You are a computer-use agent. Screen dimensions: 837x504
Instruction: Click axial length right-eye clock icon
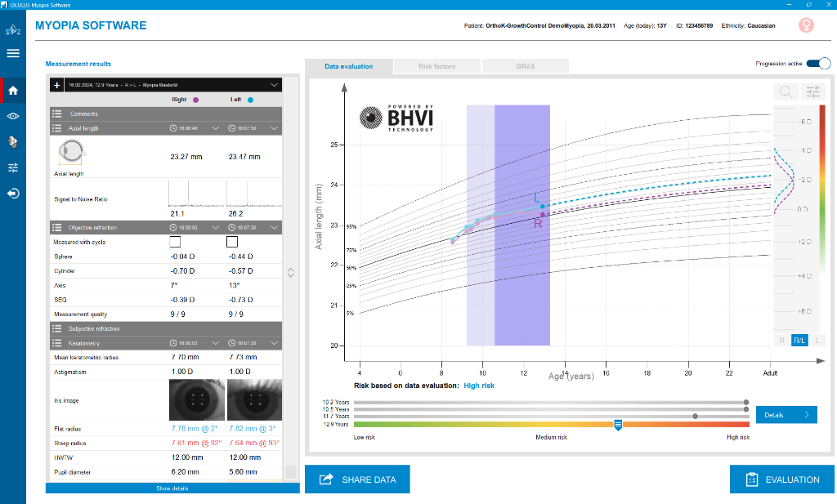tap(173, 128)
